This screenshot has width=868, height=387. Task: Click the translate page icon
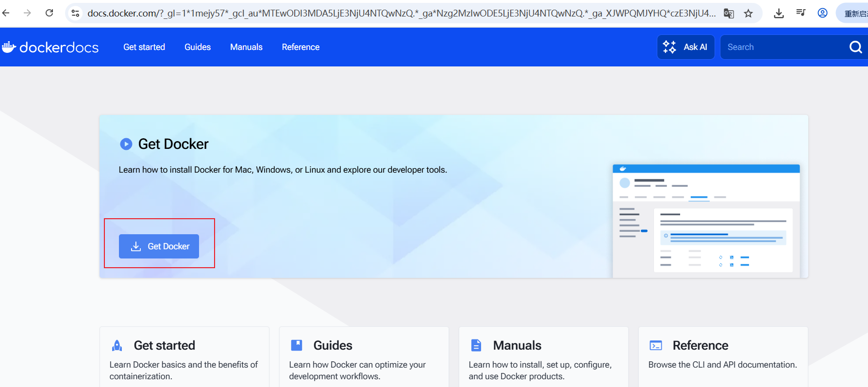coord(729,13)
